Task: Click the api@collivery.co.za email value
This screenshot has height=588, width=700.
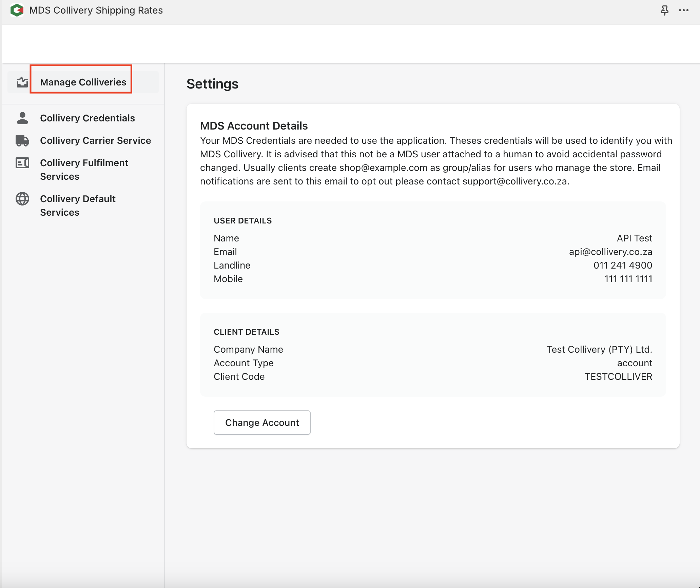Action: pyautogui.click(x=610, y=252)
